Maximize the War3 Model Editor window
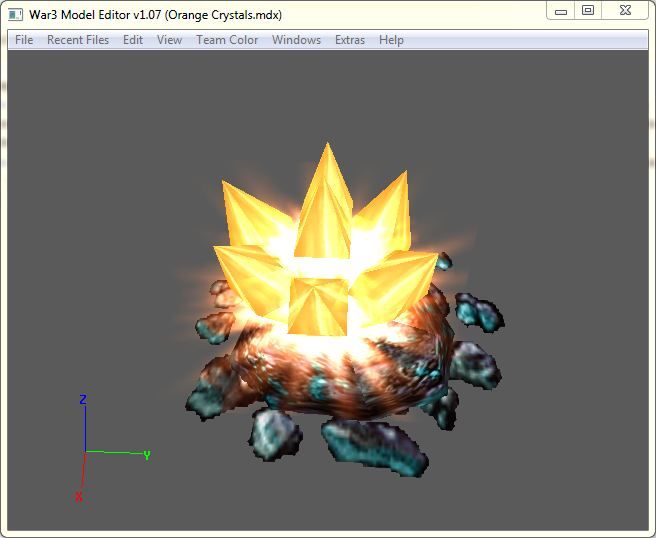 (588, 10)
